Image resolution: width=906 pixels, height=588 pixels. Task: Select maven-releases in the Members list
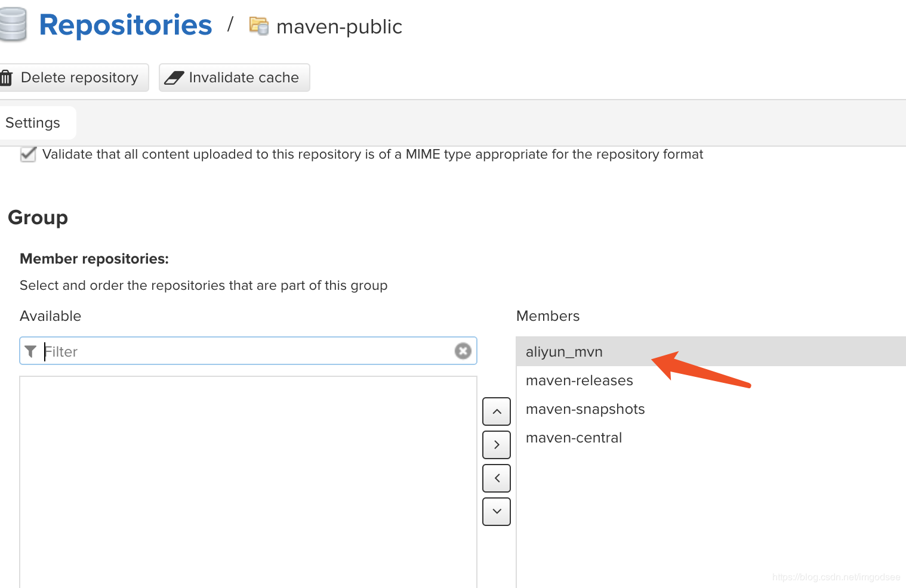tap(711, 380)
